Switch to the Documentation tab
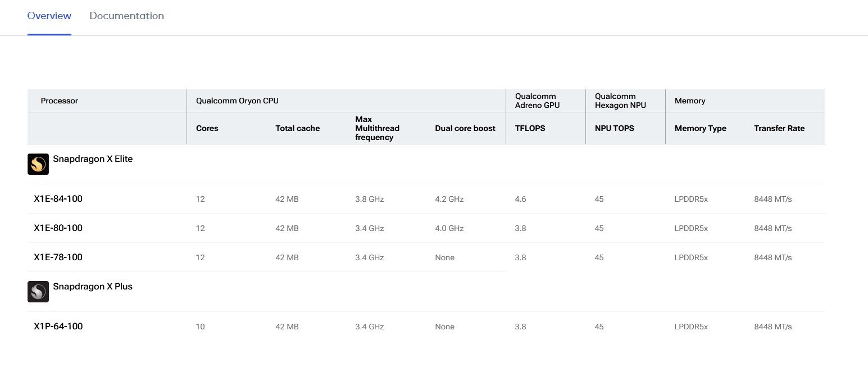The width and height of the screenshot is (868, 376). click(x=127, y=16)
